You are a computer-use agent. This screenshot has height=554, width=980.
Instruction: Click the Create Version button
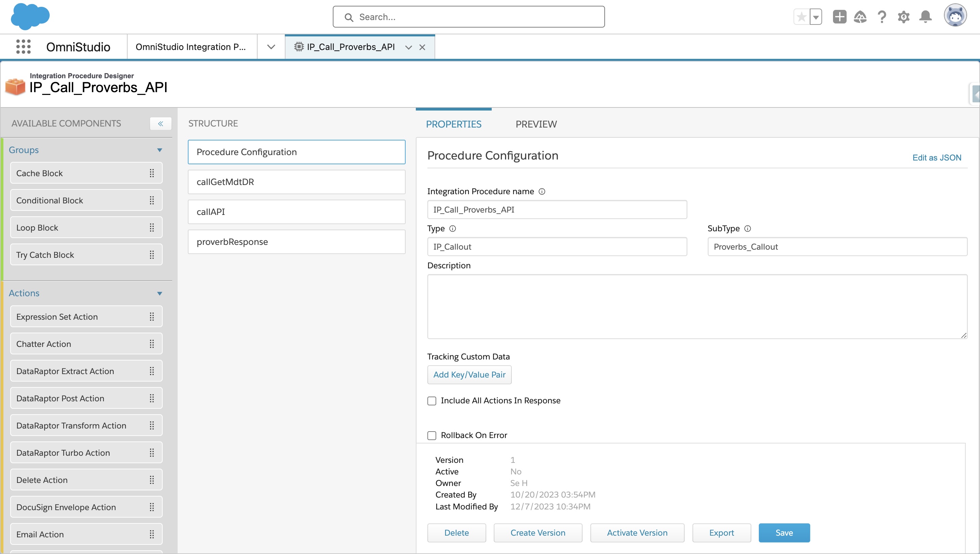click(x=538, y=533)
